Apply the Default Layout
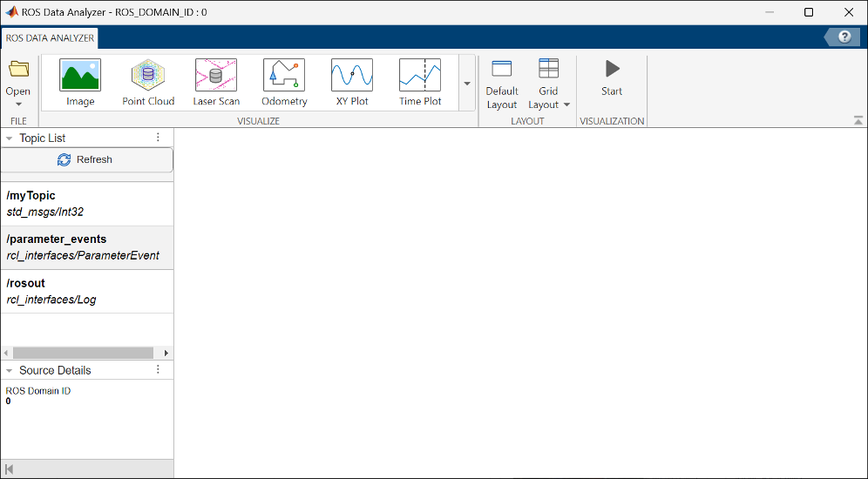This screenshot has width=868, height=479. point(501,84)
